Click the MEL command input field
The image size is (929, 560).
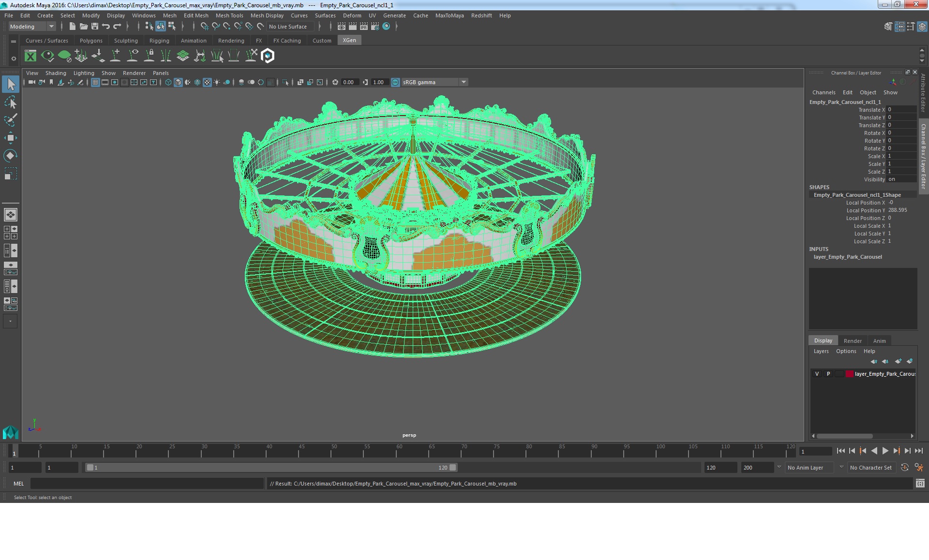pos(147,484)
